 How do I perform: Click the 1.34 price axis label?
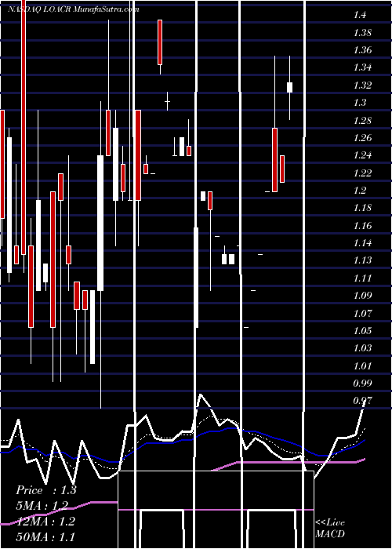(x=362, y=67)
